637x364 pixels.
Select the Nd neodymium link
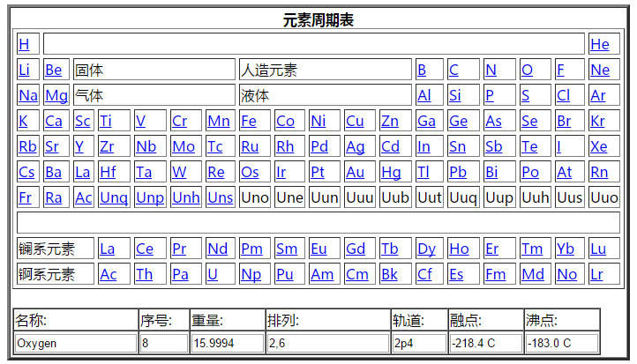click(217, 249)
